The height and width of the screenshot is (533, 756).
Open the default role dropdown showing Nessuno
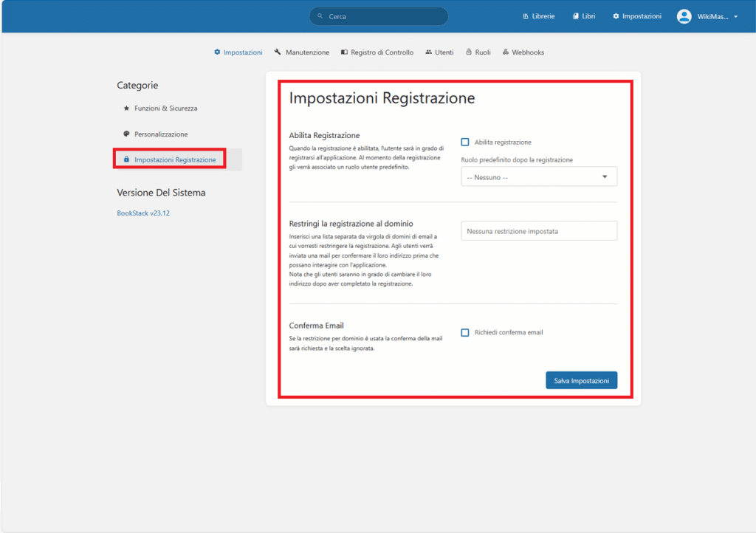click(538, 177)
